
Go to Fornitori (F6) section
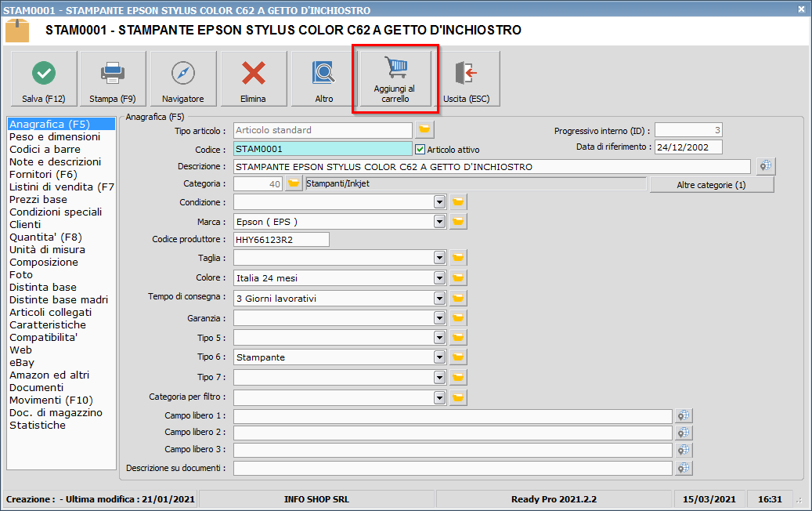point(43,174)
